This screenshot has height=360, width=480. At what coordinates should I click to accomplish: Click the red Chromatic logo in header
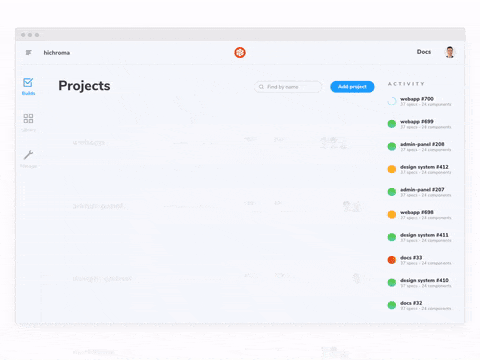[240, 52]
